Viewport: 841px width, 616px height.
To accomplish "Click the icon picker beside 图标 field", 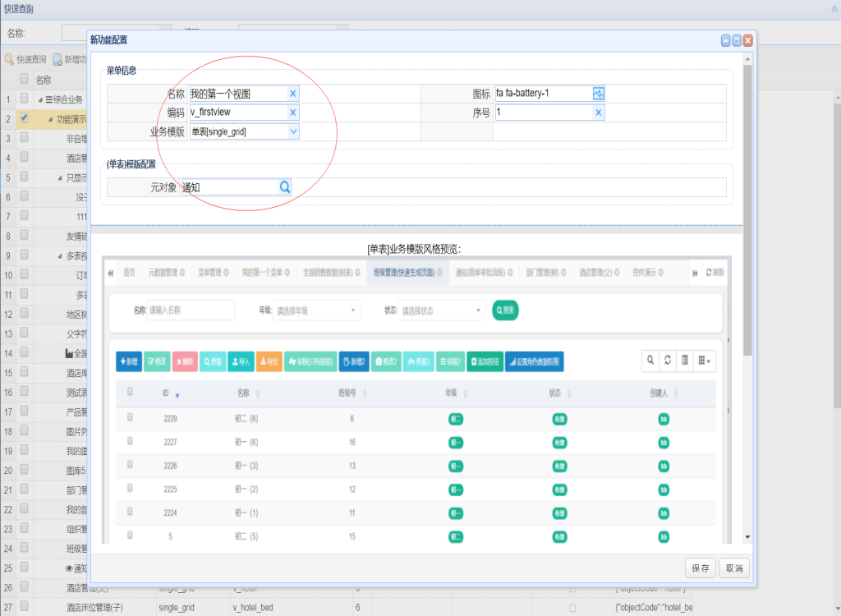I will [599, 94].
